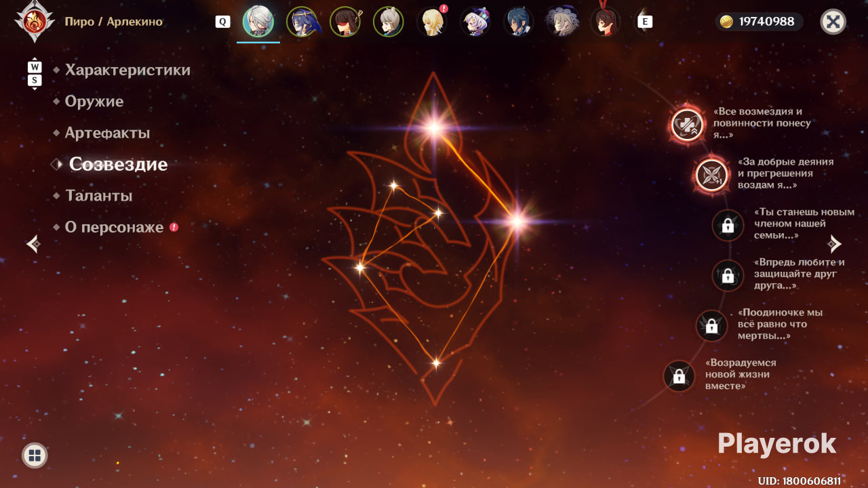Close the character screen

pos(833,22)
